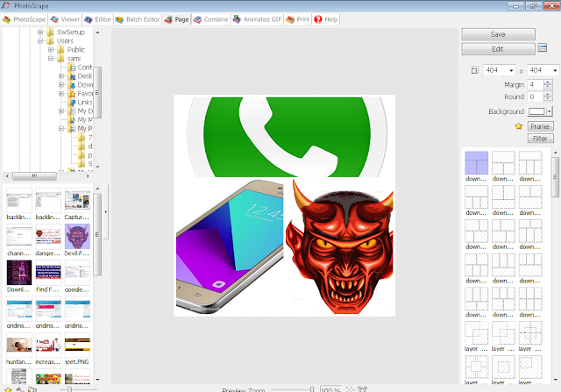Screen dimensions: 561x392
Task: Pick the Background color swatch
Action: pyautogui.click(x=536, y=111)
